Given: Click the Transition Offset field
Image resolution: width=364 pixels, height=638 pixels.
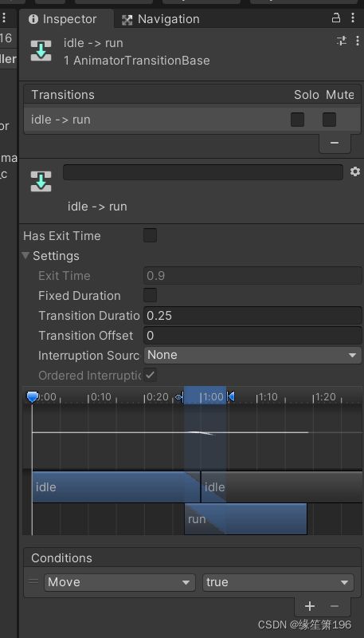Looking at the screenshot, I should coord(252,336).
